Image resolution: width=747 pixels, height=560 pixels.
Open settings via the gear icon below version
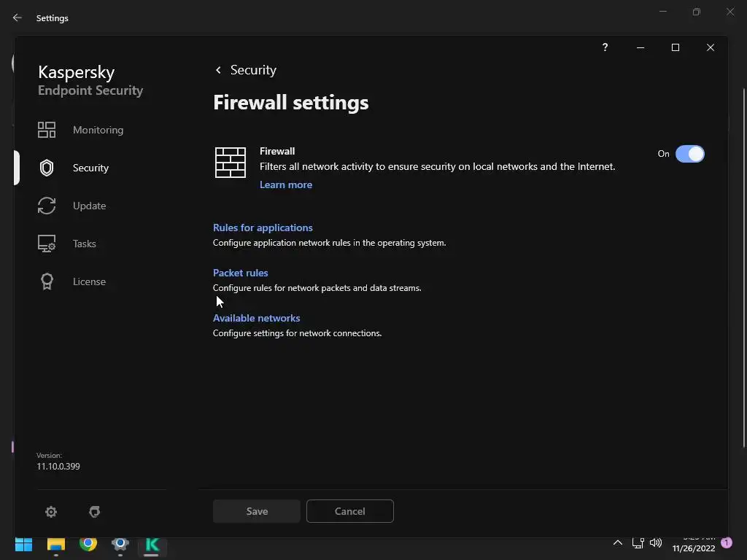51,511
